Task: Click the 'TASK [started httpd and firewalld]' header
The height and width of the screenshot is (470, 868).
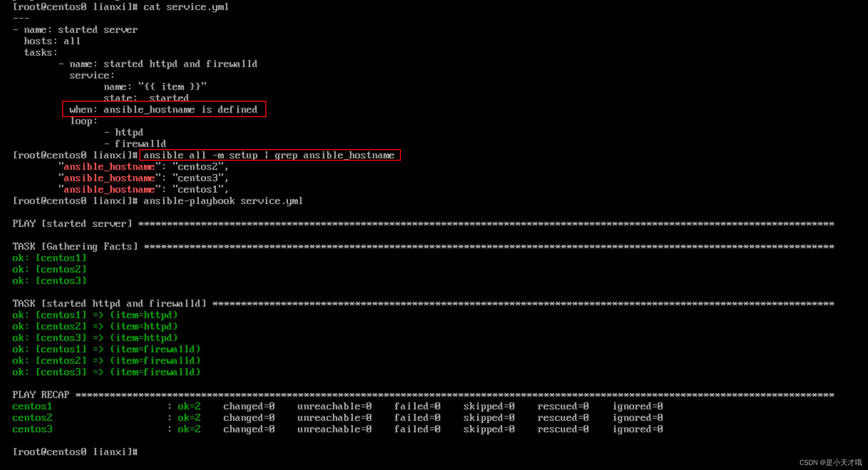Action: point(109,304)
